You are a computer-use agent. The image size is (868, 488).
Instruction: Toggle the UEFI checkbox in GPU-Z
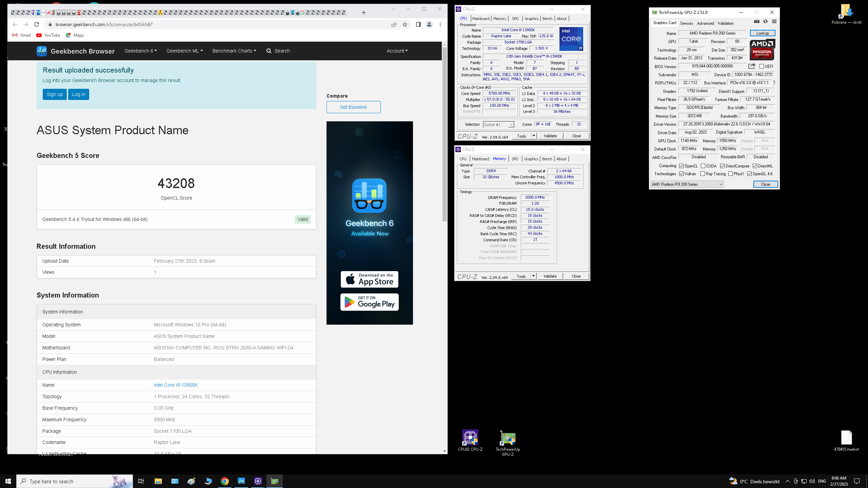click(762, 66)
